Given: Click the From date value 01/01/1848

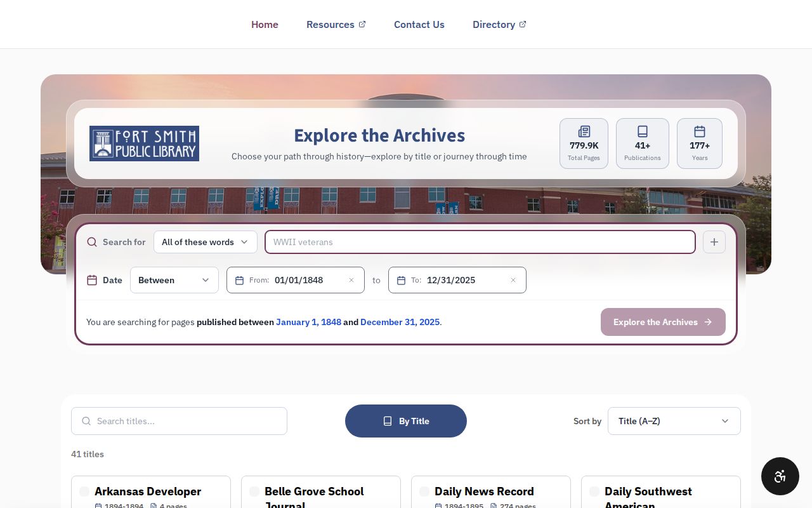Looking at the screenshot, I should (299, 280).
